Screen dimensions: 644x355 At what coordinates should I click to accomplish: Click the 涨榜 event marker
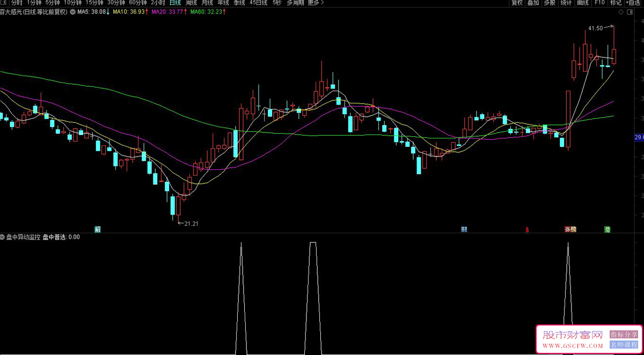(570, 230)
